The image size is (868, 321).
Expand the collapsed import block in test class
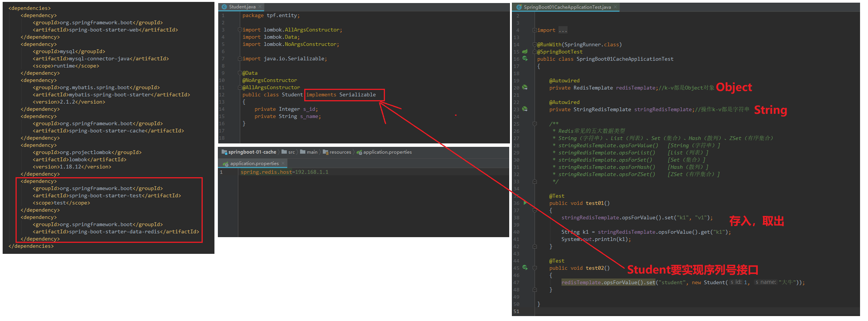(535, 30)
